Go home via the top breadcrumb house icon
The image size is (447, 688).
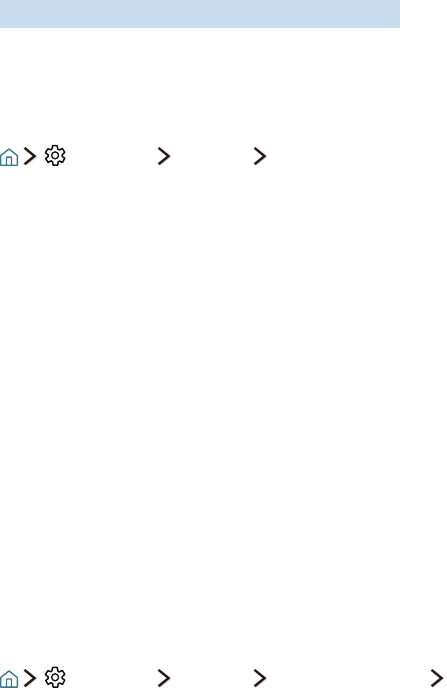click(9, 157)
